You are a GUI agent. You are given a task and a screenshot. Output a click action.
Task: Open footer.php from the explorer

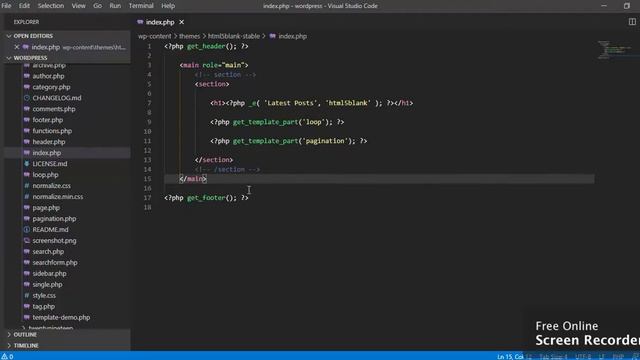(x=48, y=120)
